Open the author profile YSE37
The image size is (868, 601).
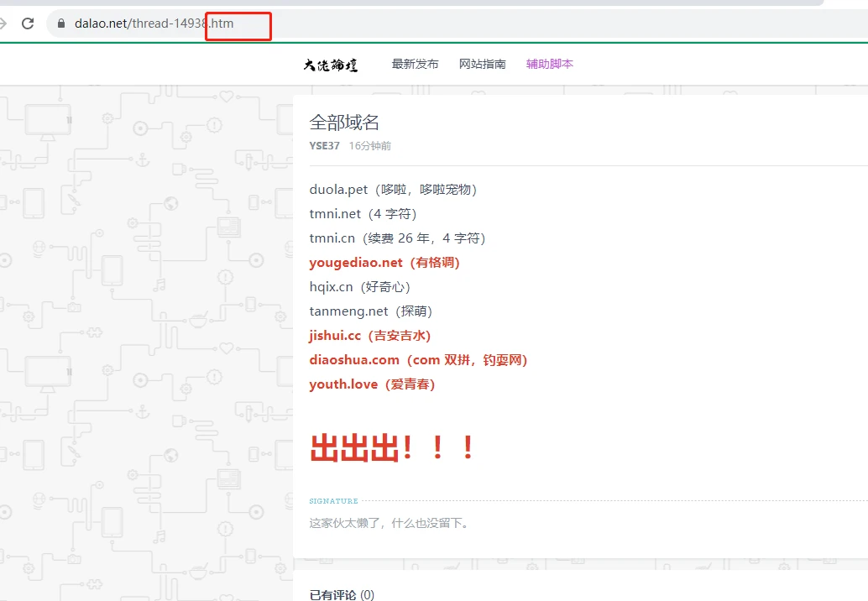(x=324, y=145)
